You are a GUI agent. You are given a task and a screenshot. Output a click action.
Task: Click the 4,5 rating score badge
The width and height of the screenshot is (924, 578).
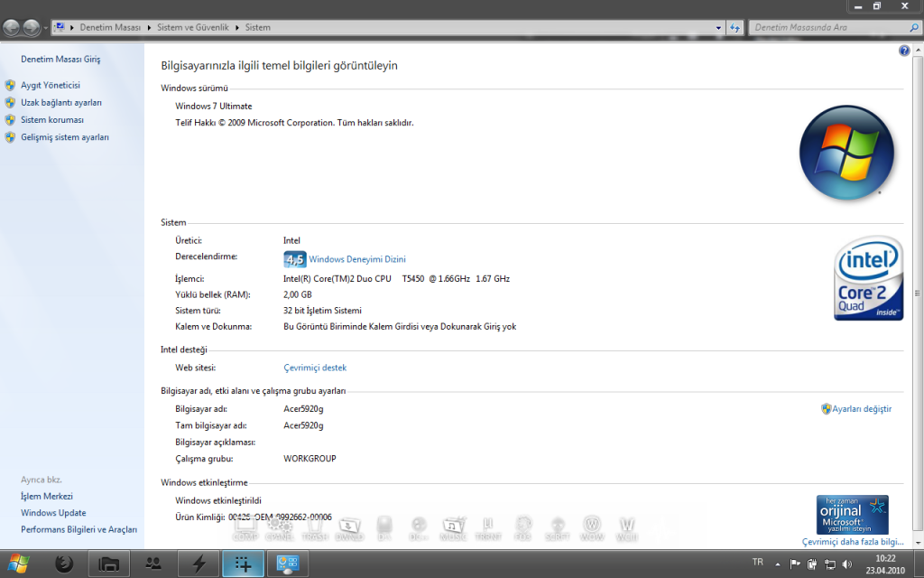click(x=295, y=259)
